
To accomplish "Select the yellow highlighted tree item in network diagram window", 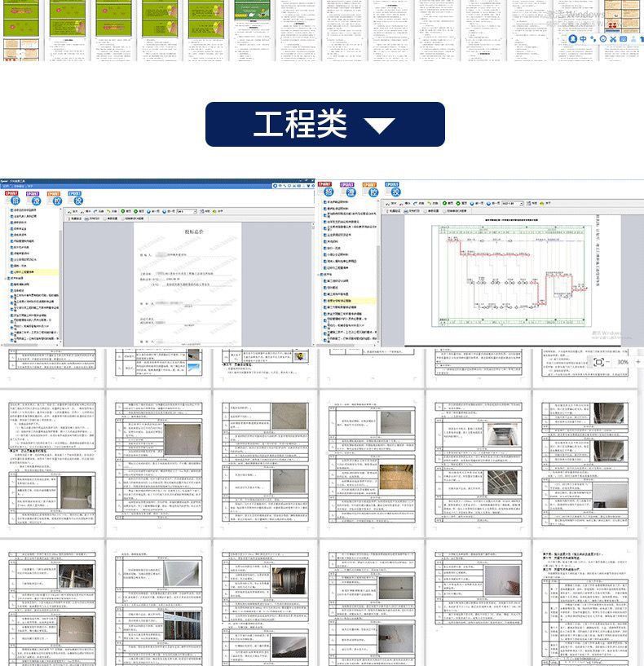I will pyautogui.click(x=349, y=301).
